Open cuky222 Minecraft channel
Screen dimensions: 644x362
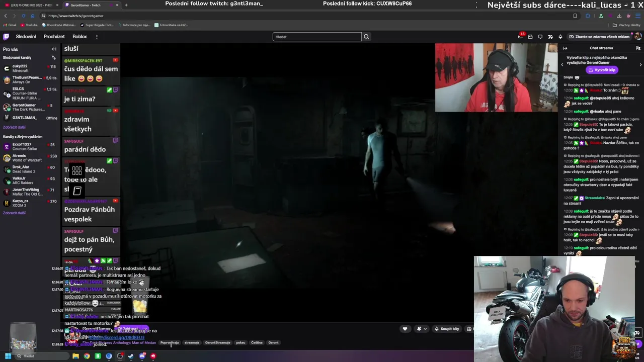tap(30, 68)
